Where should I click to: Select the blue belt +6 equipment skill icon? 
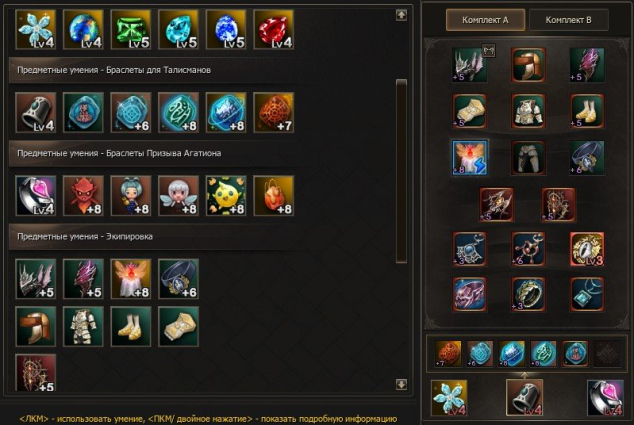pyautogui.click(x=178, y=279)
